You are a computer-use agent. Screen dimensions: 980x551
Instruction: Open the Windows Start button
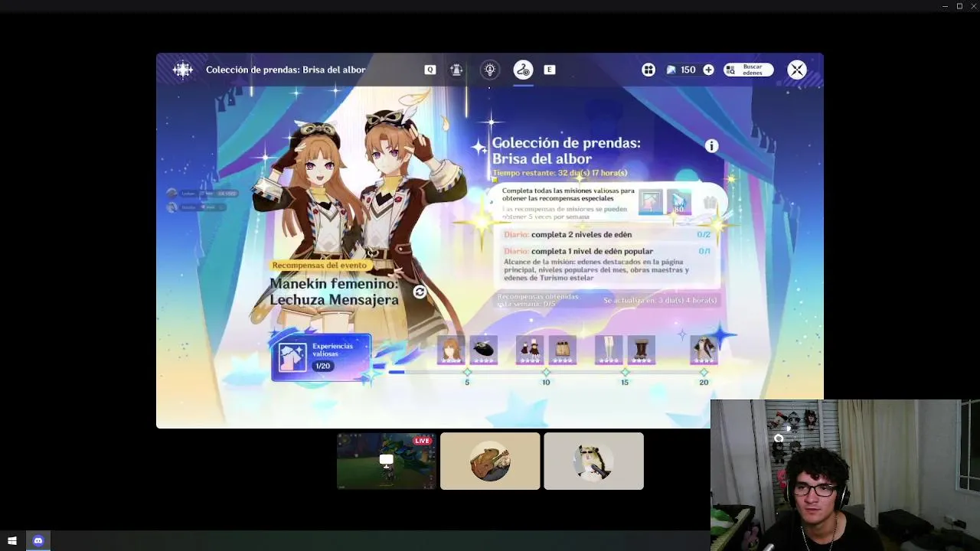tap(12, 540)
